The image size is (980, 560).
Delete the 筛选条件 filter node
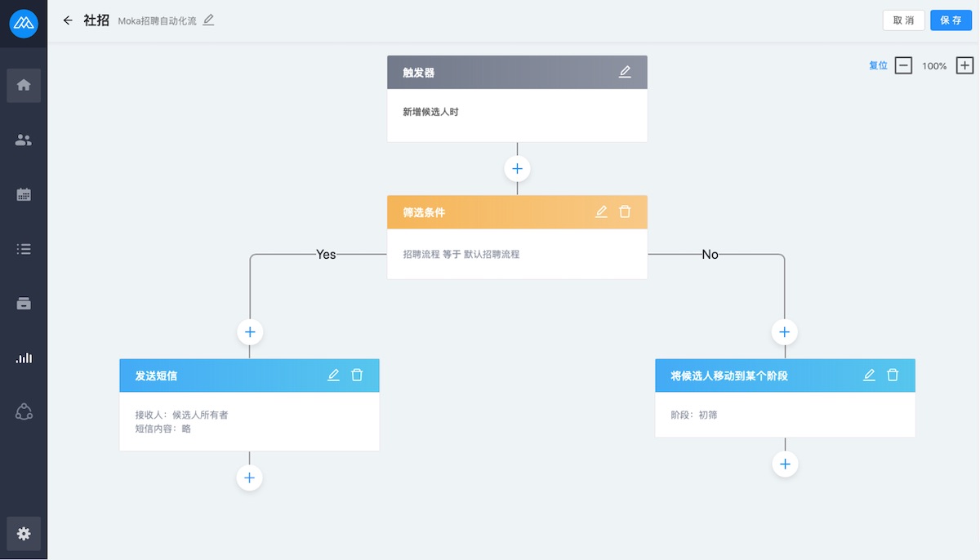[625, 211]
